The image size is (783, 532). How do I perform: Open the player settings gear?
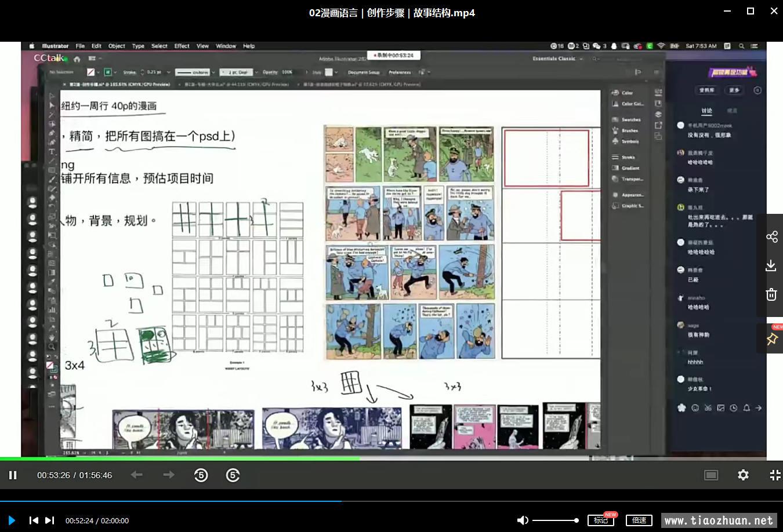tap(743, 475)
